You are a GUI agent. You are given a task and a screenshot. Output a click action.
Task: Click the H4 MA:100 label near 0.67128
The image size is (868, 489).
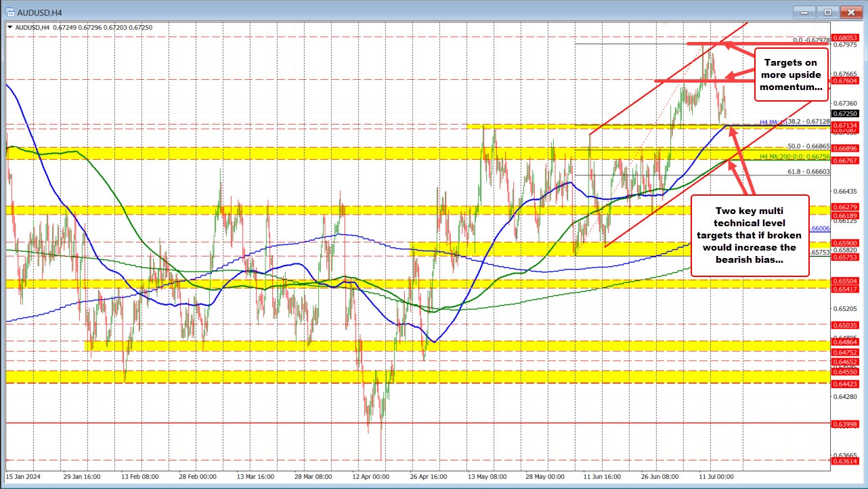tap(772, 123)
